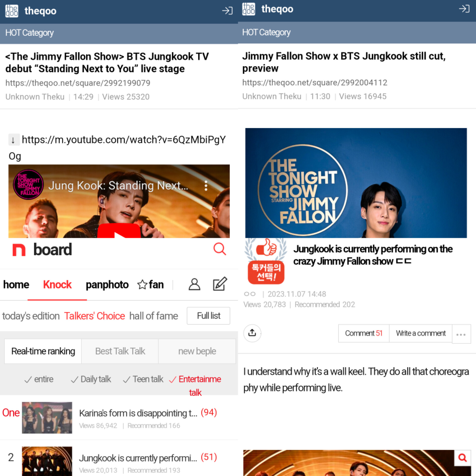Select the Best Talk Talk tab
476x476 pixels.
pyautogui.click(x=120, y=351)
